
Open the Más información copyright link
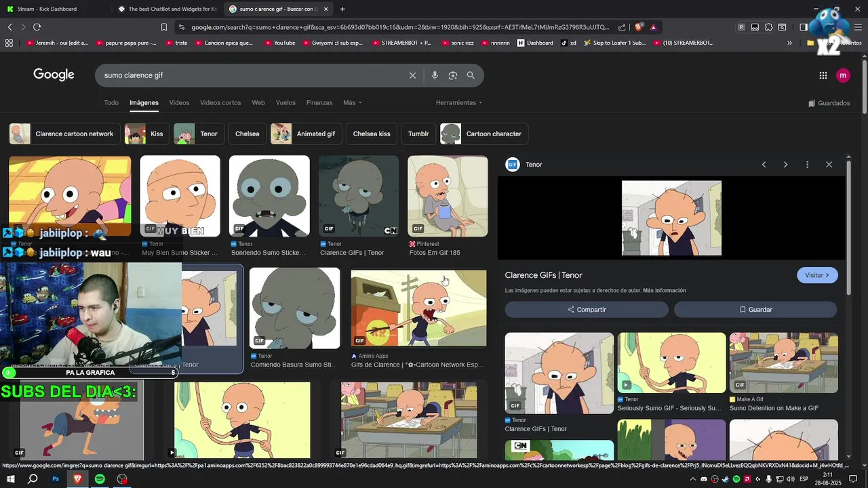coord(665,291)
